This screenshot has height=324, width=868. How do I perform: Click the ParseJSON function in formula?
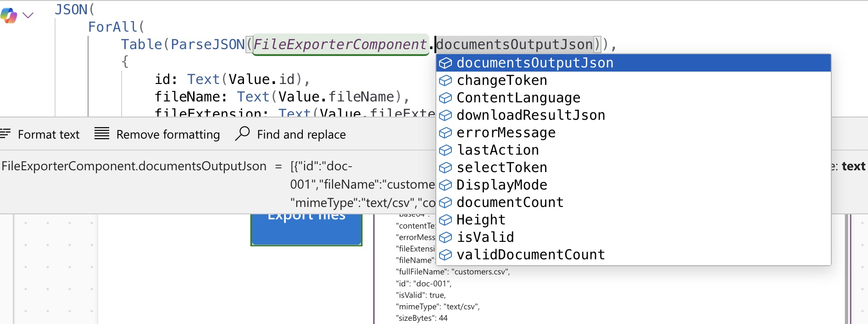click(x=208, y=45)
